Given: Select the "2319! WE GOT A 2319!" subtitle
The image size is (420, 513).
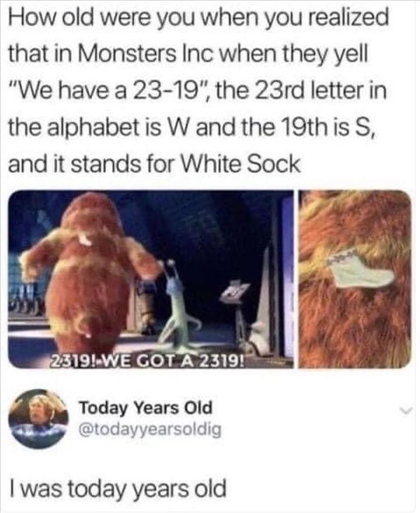Looking at the screenshot, I should 146,361.
